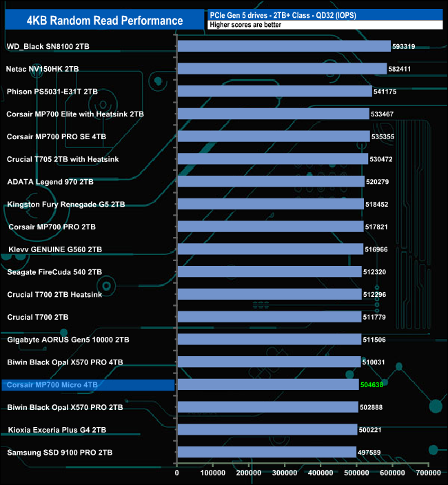This screenshot has height=485, width=448.
Task: Select the Klevv GENUINE G560 2TB label
Action: [x=55, y=249]
